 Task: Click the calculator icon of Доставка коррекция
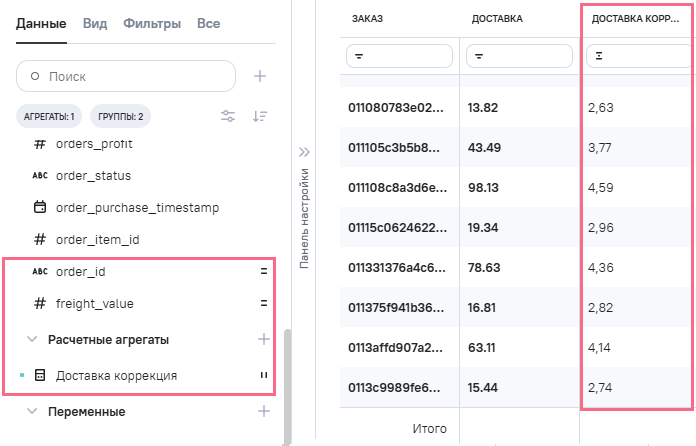click(x=40, y=376)
